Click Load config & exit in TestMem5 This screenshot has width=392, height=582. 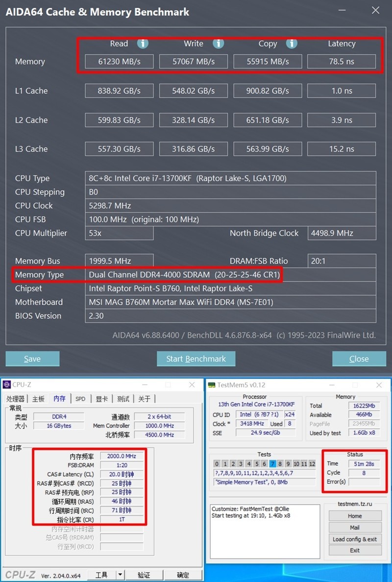point(354,539)
